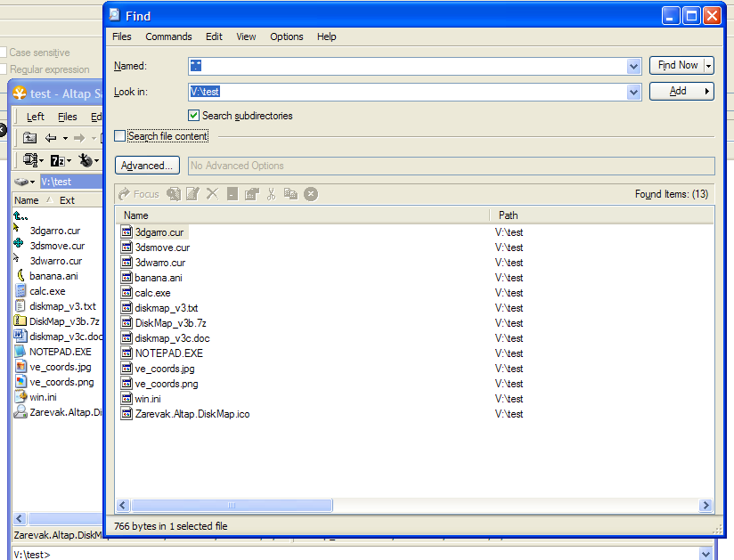Click the banana.ani icon in the left panel
The height and width of the screenshot is (560, 734).
click(20, 276)
